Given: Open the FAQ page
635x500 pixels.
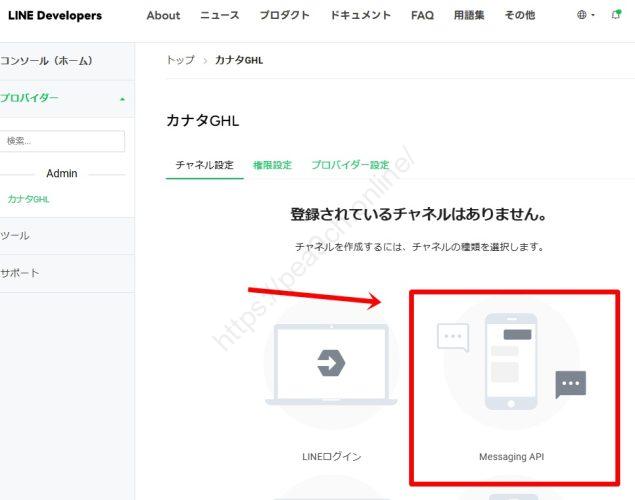Looking at the screenshot, I should click(422, 16).
